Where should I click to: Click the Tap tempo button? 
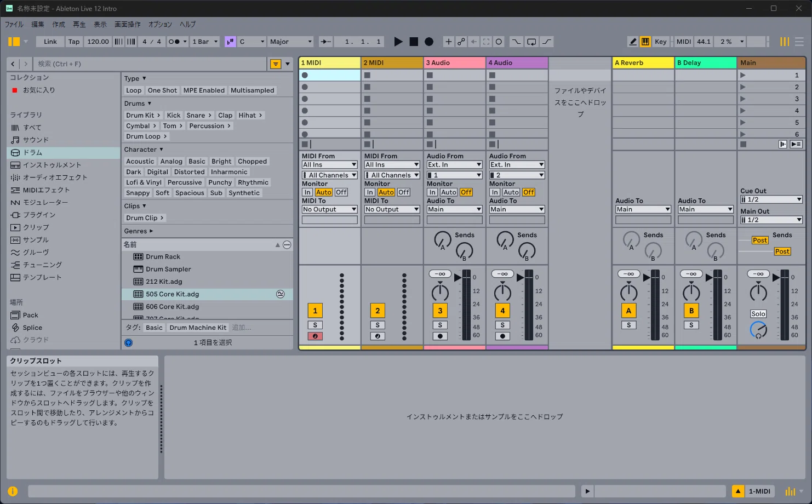pos(74,42)
